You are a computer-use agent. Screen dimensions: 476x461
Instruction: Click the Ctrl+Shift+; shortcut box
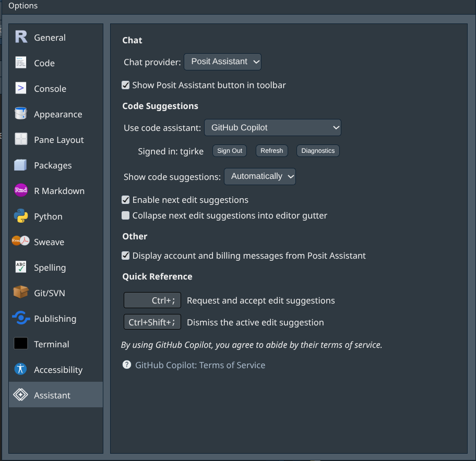tap(152, 322)
